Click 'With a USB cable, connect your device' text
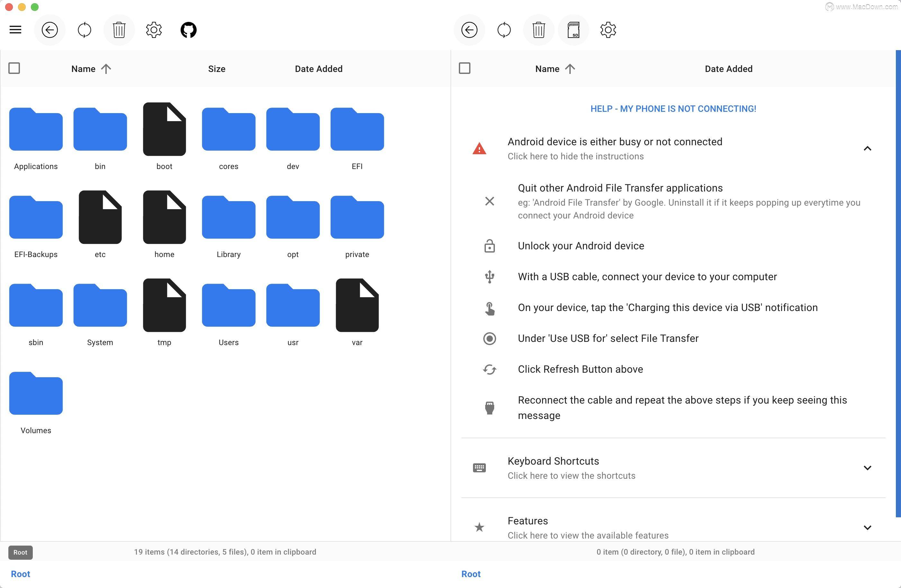Viewport: 901px width, 588px height. (647, 277)
